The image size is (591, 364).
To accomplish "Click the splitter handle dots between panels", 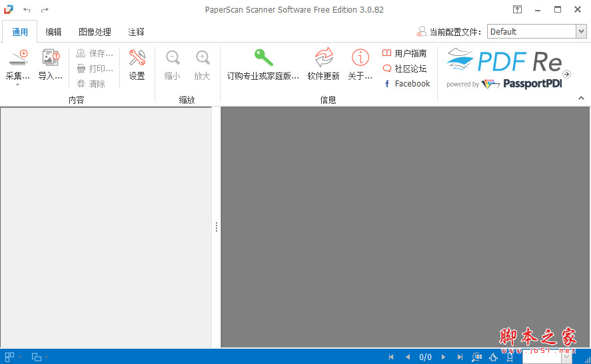I will (x=217, y=227).
